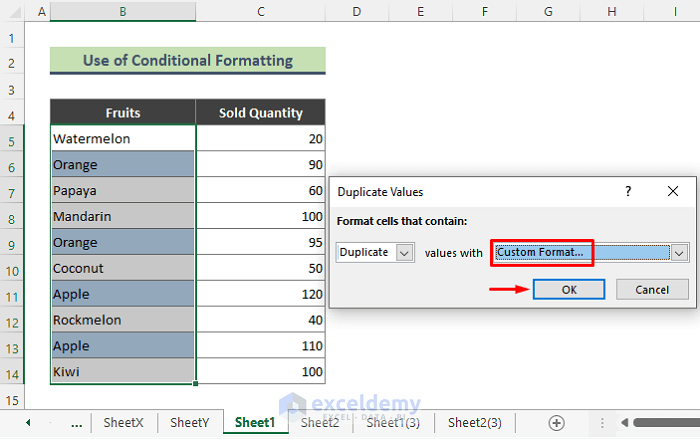Switch to the SheetX tab
This screenshot has width=700, height=439.
click(x=124, y=423)
